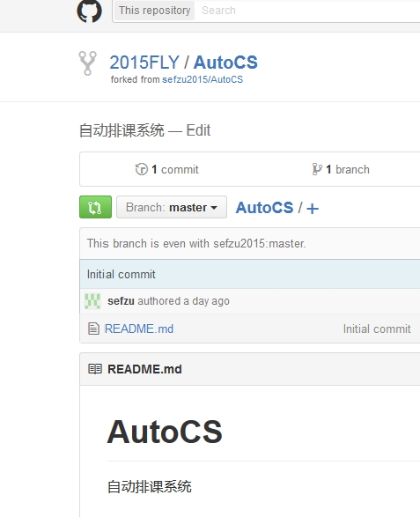This screenshot has width=420, height=517.
Task: Open the Branch: master dropdown
Action: 172,207
